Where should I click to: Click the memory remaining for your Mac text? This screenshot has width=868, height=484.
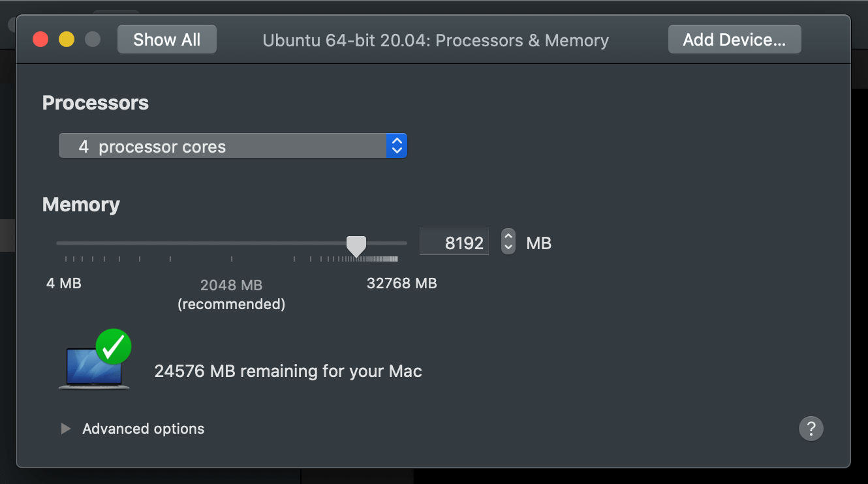pyautogui.click(x=288, y=371)
